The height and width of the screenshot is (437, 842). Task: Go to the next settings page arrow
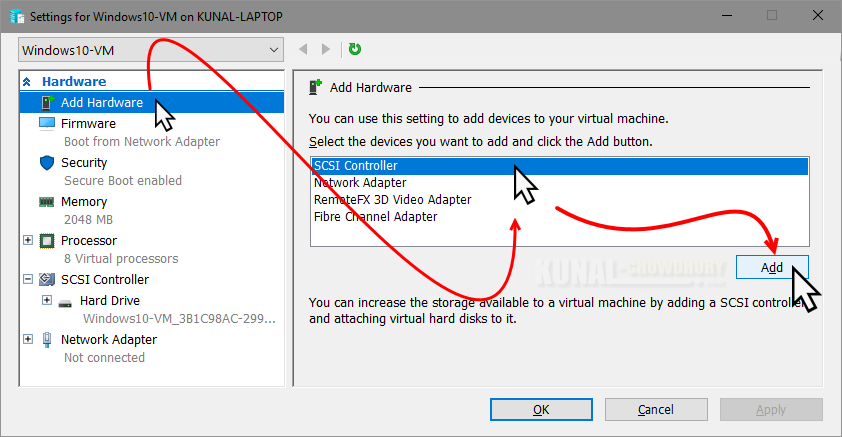325,49
